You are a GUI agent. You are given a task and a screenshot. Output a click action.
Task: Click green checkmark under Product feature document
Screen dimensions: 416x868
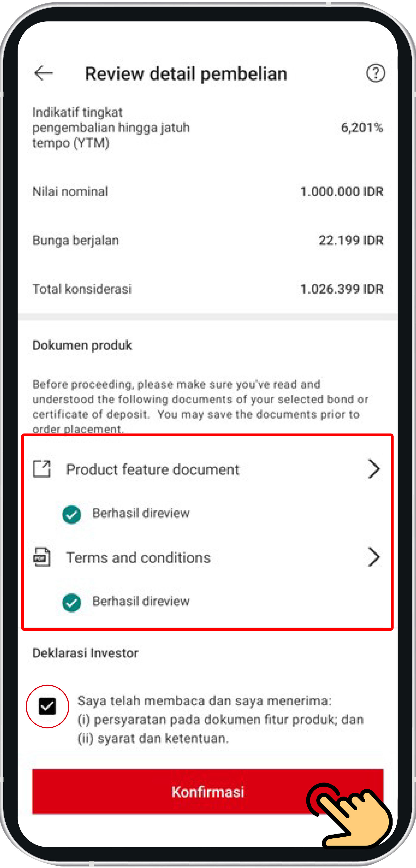tap(71, 515)
